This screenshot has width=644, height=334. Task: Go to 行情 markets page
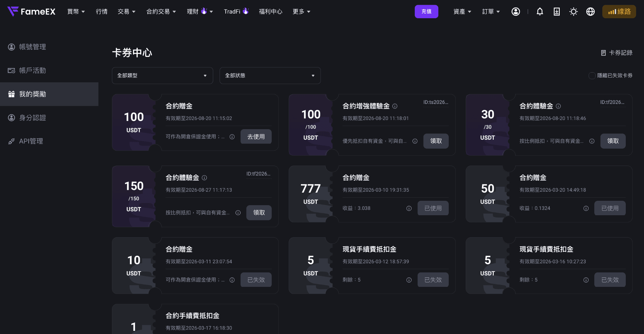[x=102, y=12]
